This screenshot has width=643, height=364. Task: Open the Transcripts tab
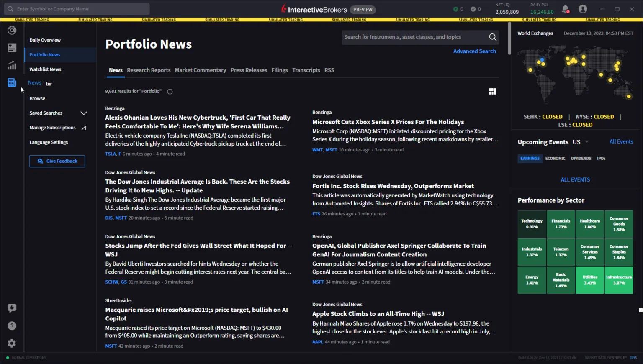click(x=306, y=70)
